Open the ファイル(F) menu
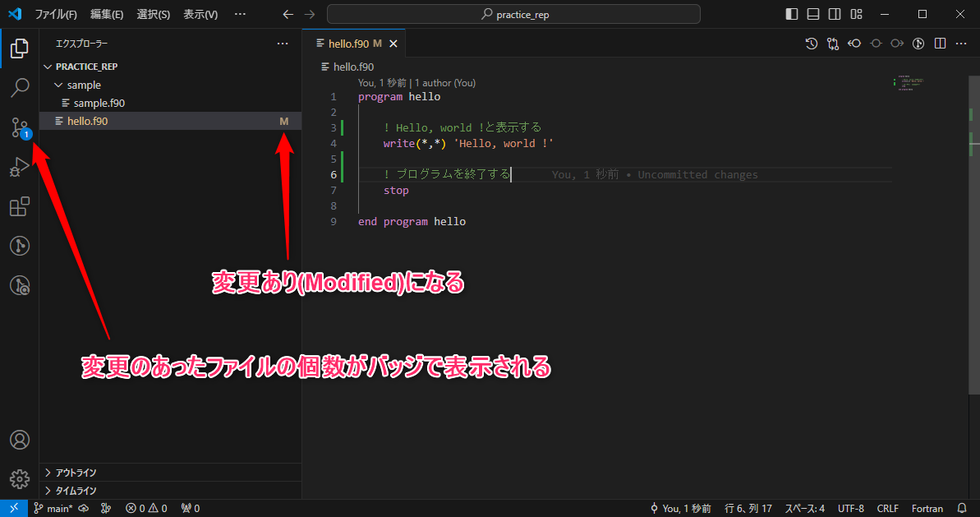The width and height of the screenshot is (980, 517). 56,14
